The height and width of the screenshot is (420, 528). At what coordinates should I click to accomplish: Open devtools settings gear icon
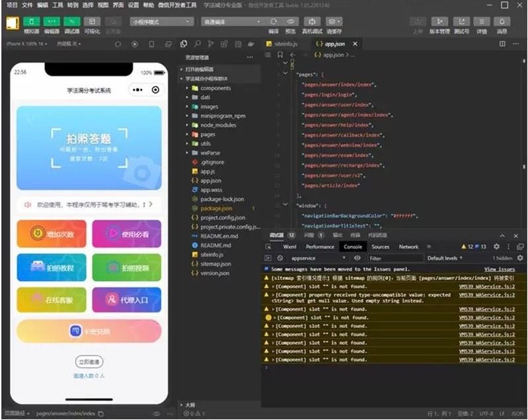(x=496, y=247)
